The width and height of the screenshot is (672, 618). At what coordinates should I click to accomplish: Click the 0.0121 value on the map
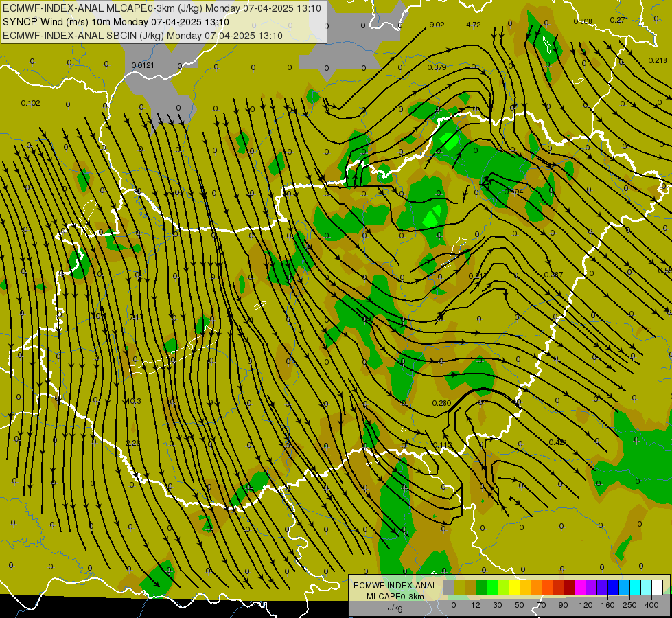(143, 65)
